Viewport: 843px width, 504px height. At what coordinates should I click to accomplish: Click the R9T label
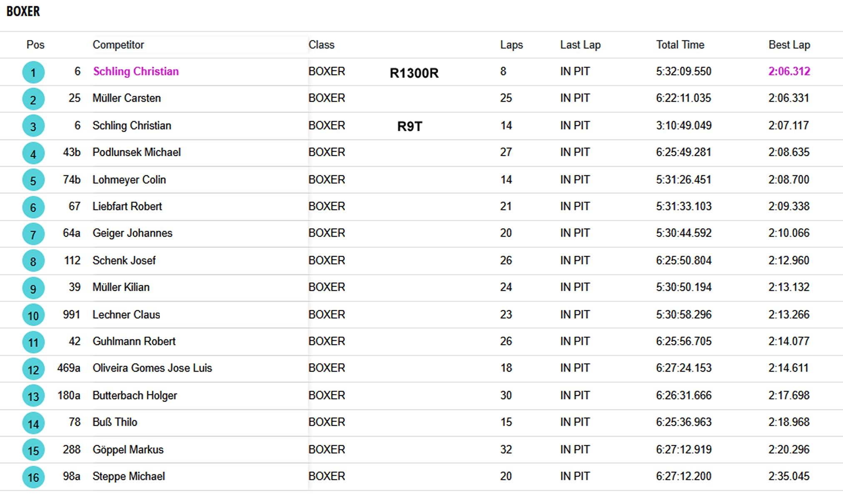pyautogui.click(x=410, y=126)
